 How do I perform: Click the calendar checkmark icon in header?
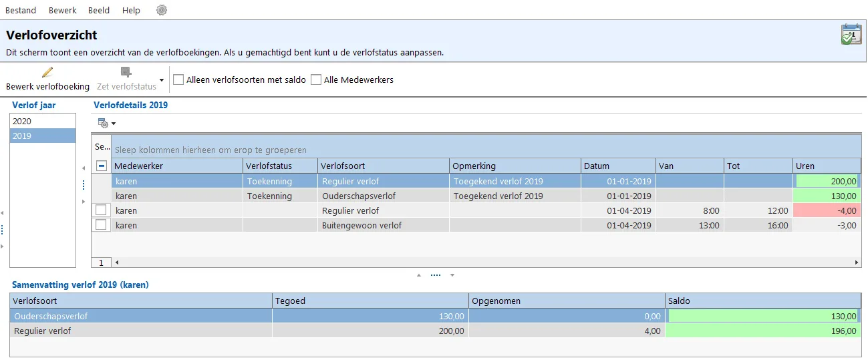tap(851, 34)
